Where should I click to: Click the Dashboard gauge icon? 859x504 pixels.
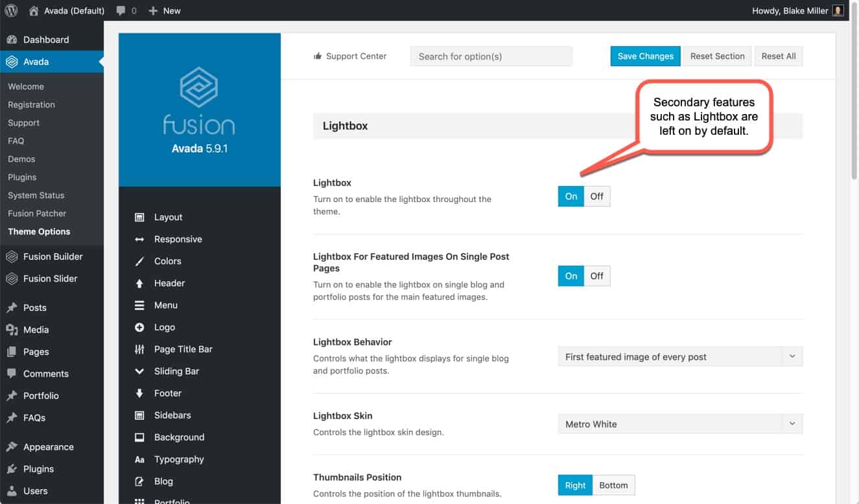tap(12, 40)
